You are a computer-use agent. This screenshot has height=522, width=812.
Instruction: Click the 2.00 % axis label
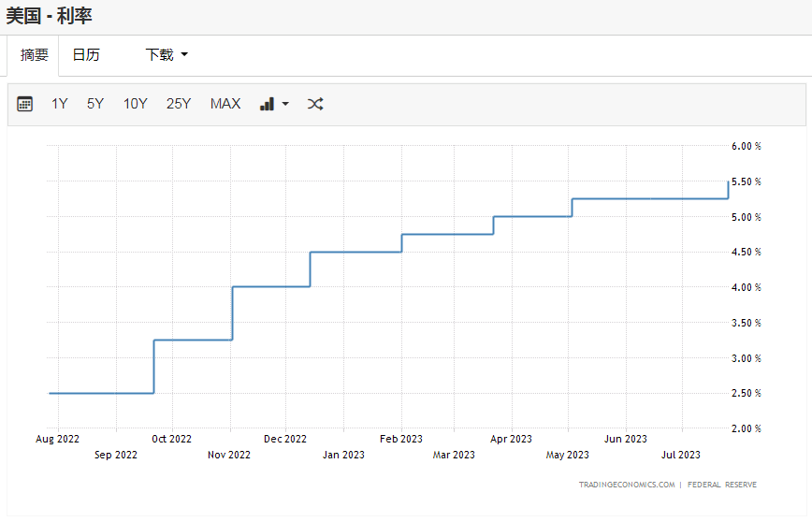(747, 428)
